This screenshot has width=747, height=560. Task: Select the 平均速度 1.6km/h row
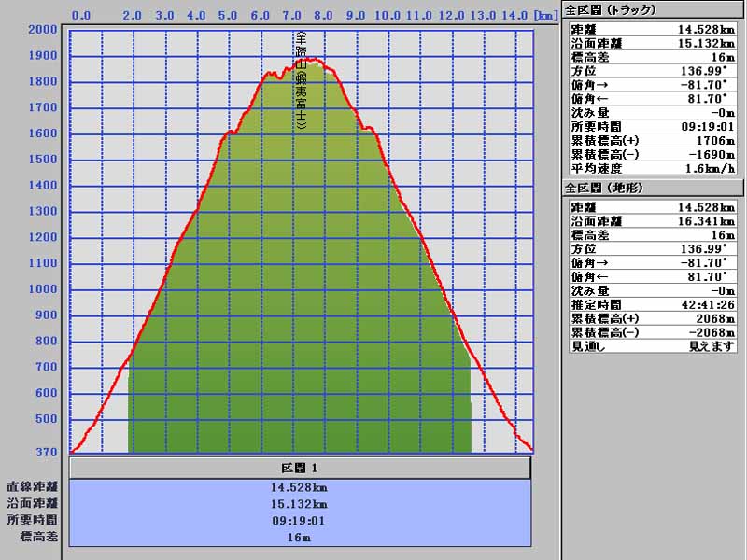click(651, 168)
